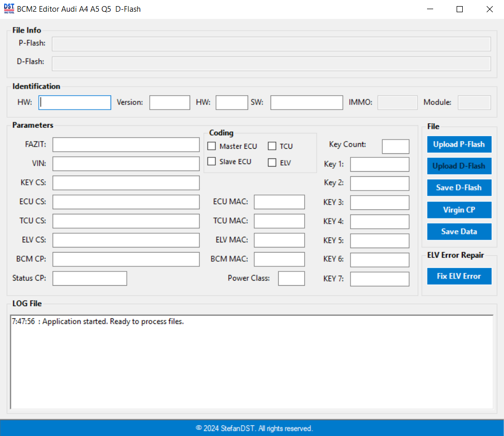This screenshot has width=504, height=436.
Task: Click the KEY 6 field
Action: (x=380, y=260)
